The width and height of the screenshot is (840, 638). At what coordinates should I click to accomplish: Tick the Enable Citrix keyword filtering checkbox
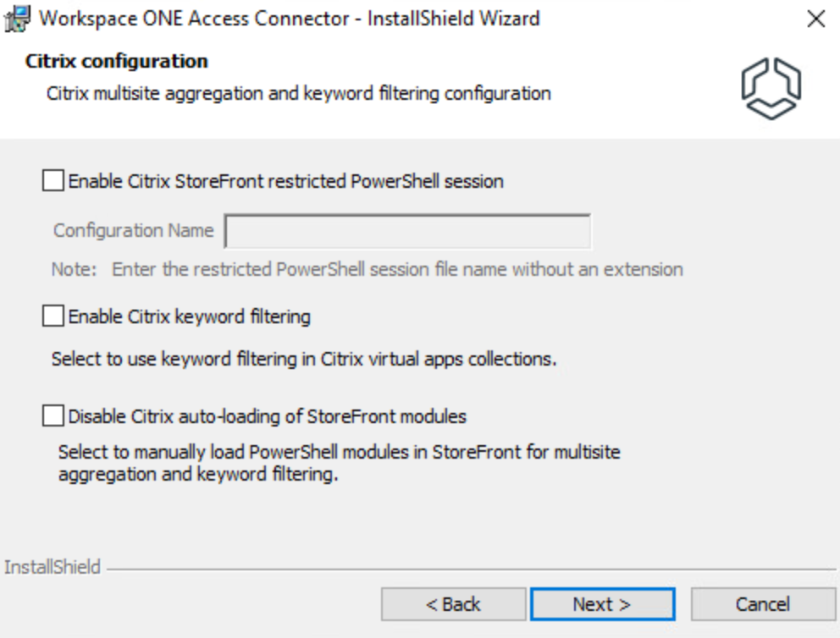[x=53, y=316]
